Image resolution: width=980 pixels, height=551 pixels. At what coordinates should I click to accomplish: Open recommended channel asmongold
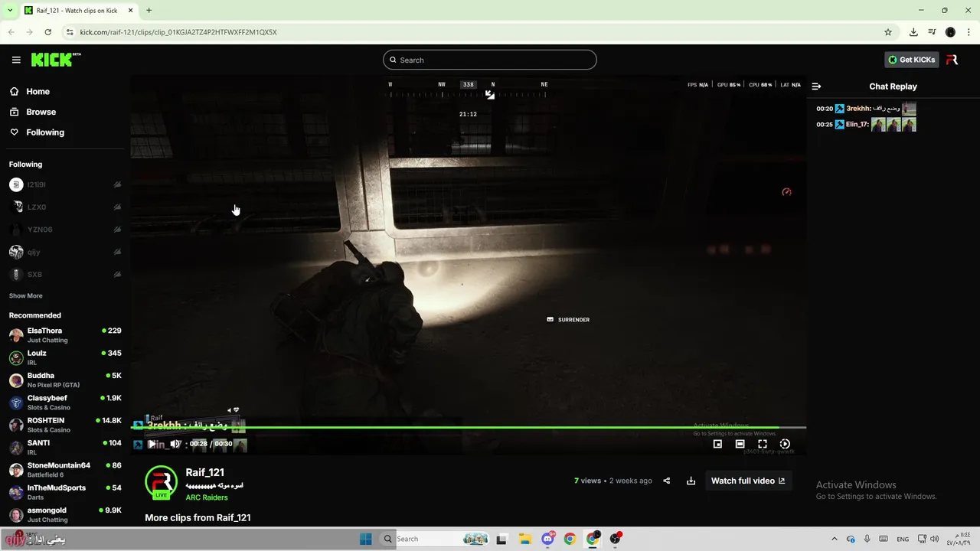[65, 514]
